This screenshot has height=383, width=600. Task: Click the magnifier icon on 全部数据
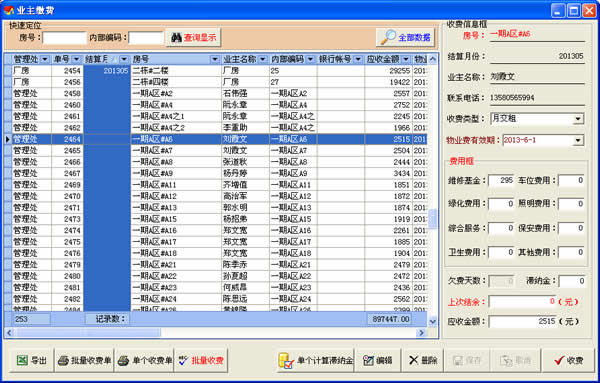click(388, 37)
